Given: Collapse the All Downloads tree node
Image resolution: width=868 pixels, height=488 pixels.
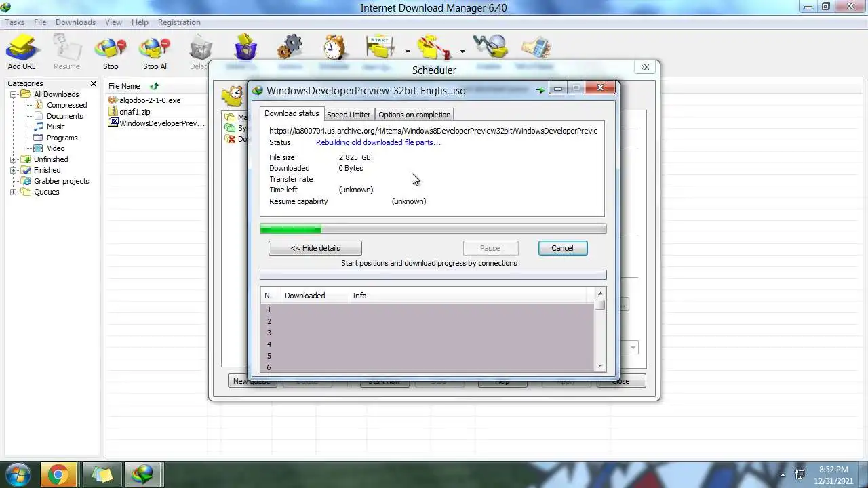Looking at the screenshot, I should point(13,94).
